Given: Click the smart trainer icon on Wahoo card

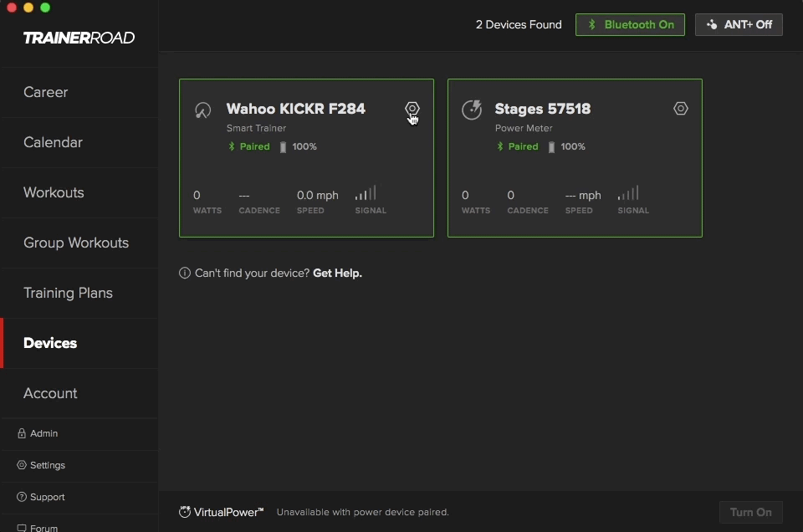Looking at the screenshot, I should point(202,110).
